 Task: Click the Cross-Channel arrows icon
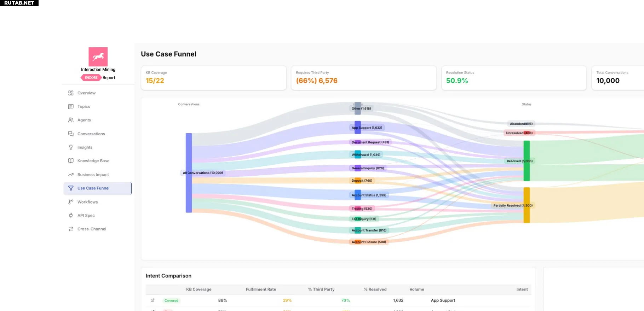pos(71,229)
